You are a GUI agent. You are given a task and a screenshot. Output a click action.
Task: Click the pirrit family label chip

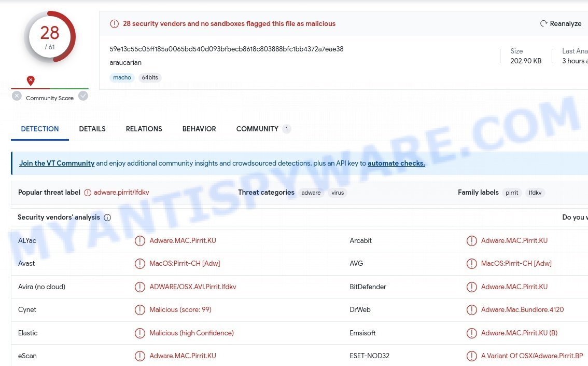pos(512,193)
